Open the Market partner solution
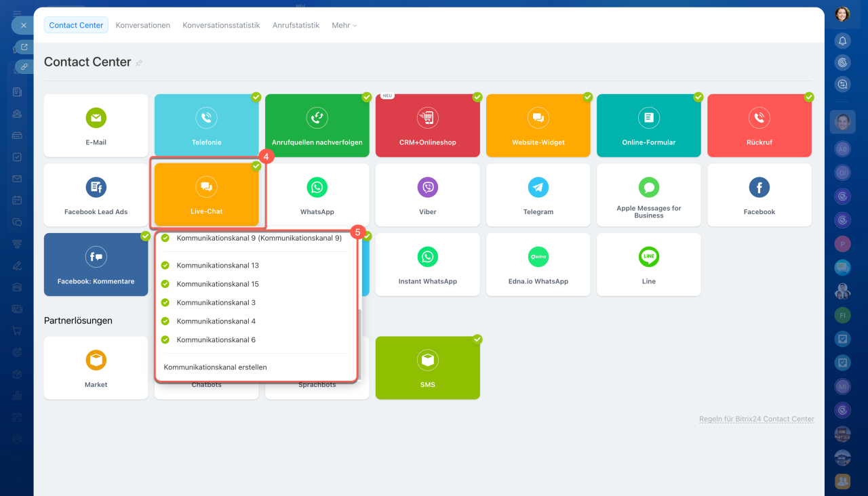The image size is (868, 496). click(x=96, y=367)
